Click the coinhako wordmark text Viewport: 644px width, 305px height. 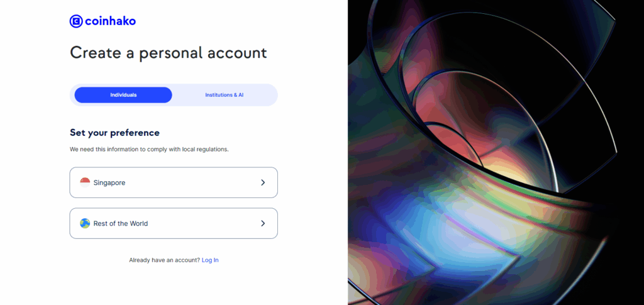tap(110, 21)
